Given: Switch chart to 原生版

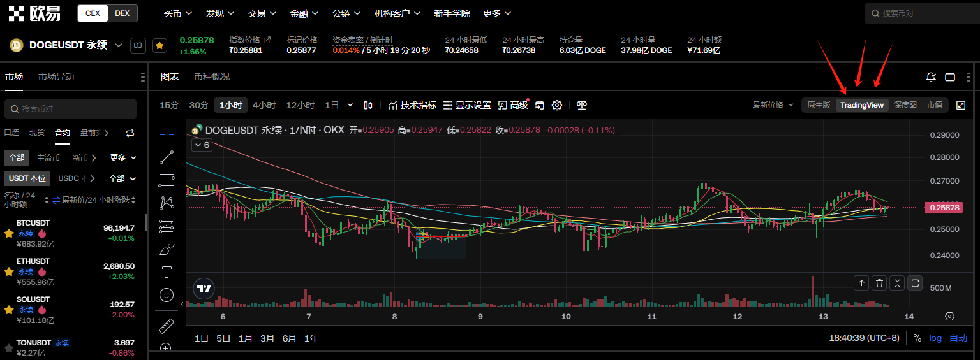Looking at the screenshot, I should pyautogui.click(x=819, y=105).
